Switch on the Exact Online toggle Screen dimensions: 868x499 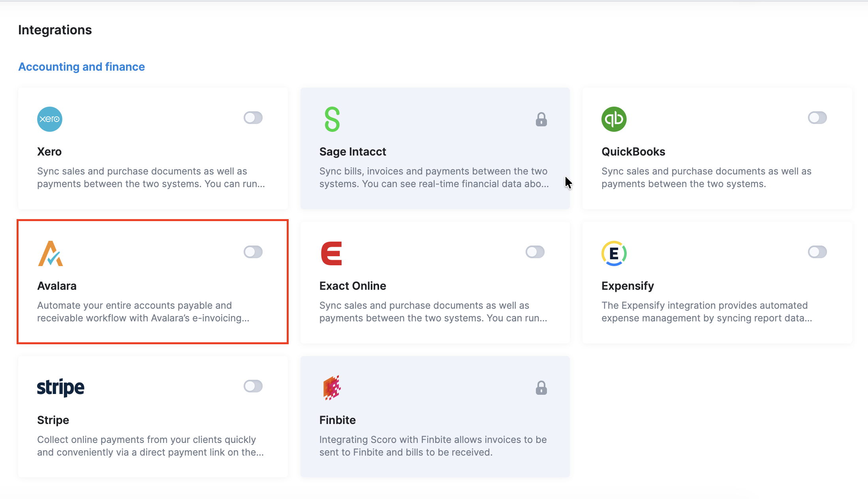click(535, 252)
